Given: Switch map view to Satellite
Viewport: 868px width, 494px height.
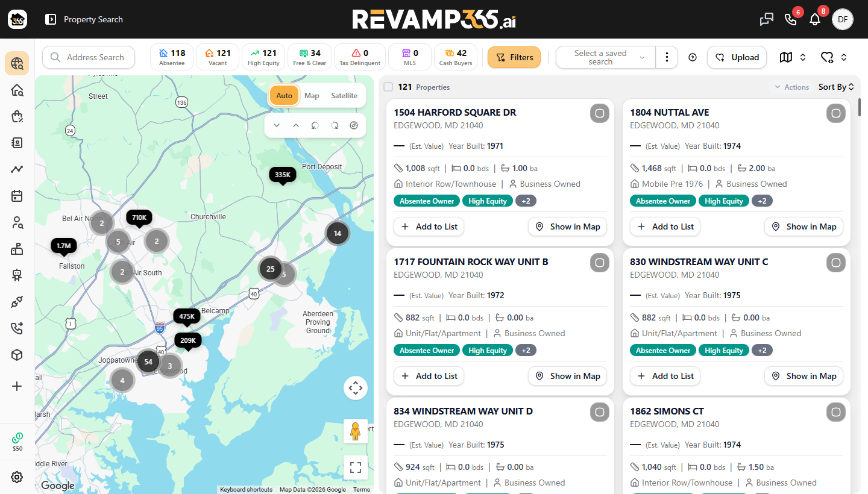Looking at the screenshot, I should coord(344,96).
